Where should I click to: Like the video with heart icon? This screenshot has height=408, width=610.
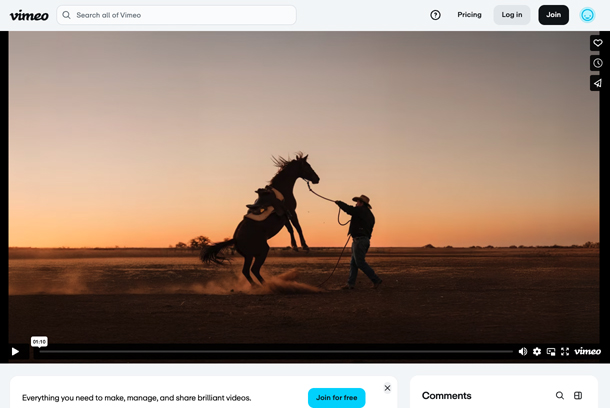(x=598, y=43)
